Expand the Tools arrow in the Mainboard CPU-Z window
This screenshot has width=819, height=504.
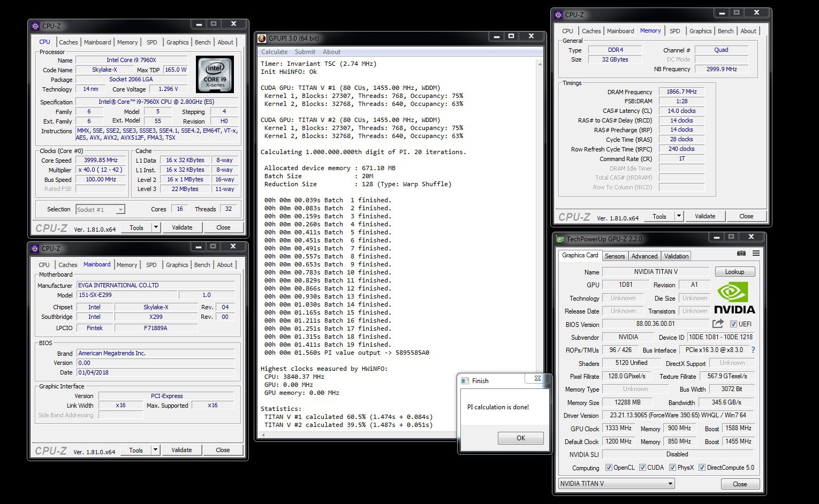point(155,450)
